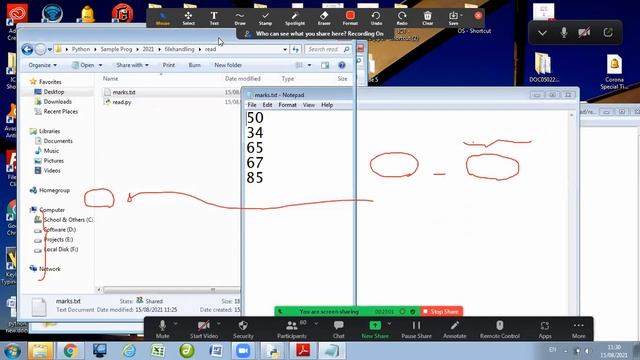Start Video in Zoom toolbar
This screenshot has height=360, width=640.
[204, 329]
